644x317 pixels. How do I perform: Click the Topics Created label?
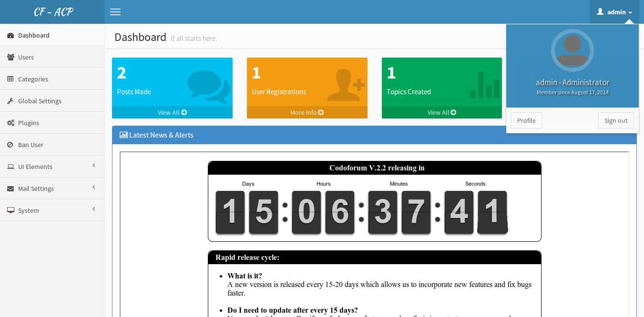[x=409, y=92]
